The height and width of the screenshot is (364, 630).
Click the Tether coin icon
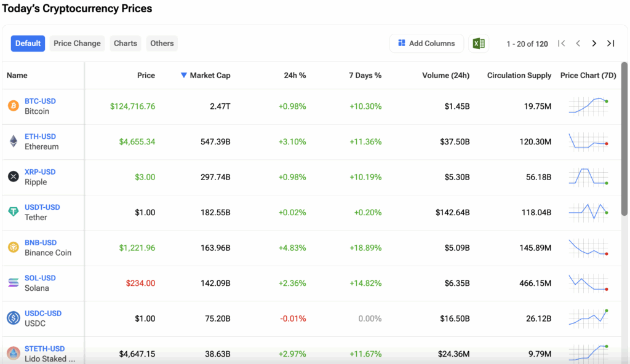[14, 212]
